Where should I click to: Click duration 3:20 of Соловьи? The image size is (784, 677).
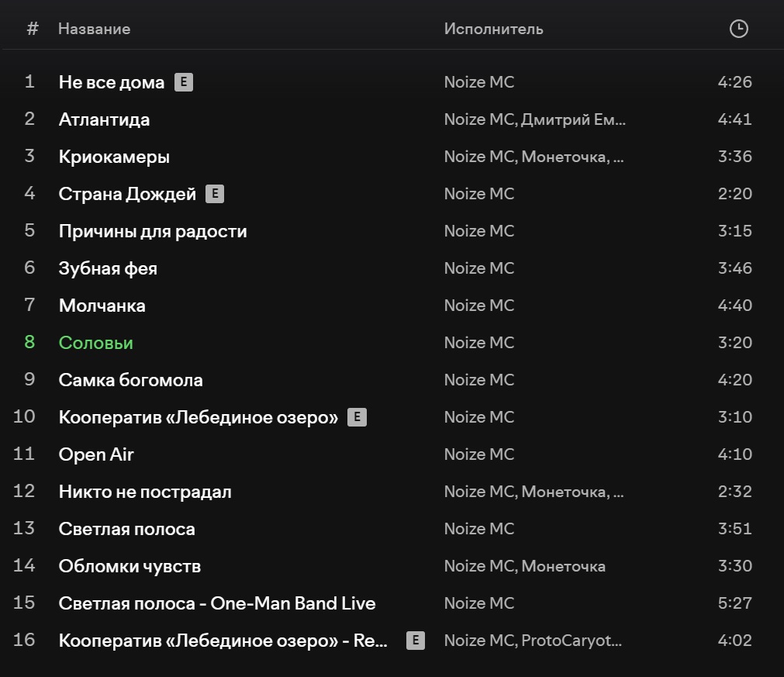point(734,343)
